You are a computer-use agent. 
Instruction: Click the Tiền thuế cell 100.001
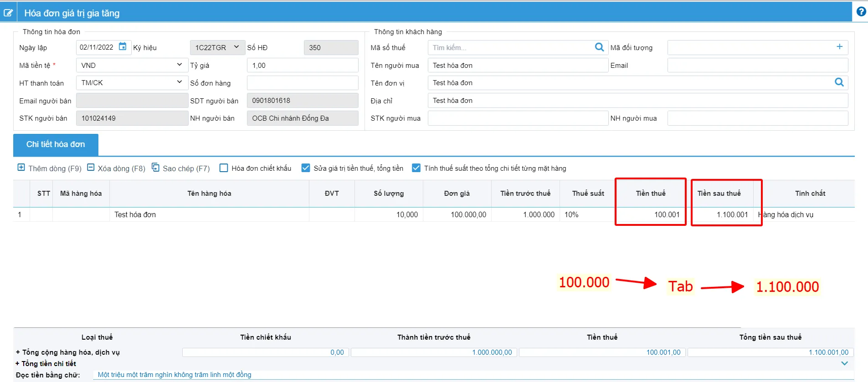[x=651, y=214]
